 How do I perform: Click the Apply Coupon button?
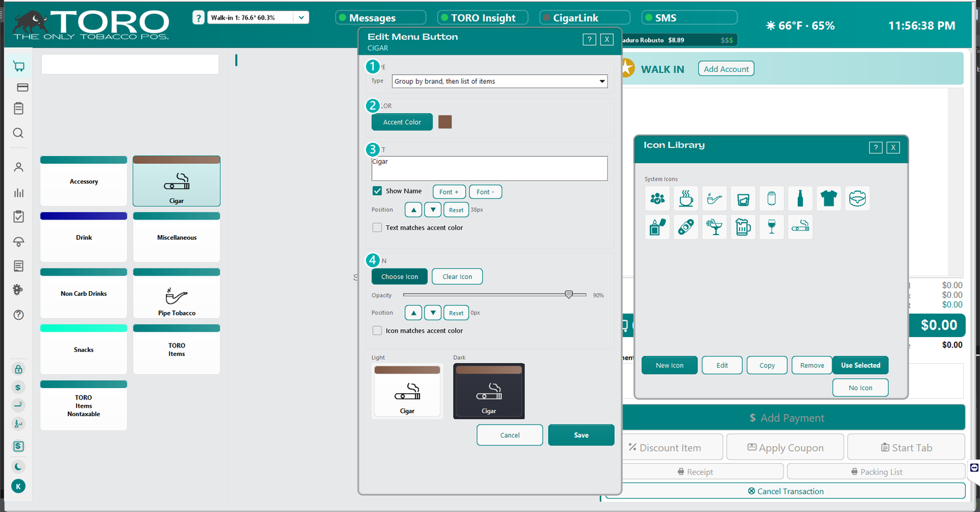tap(785, 447)
